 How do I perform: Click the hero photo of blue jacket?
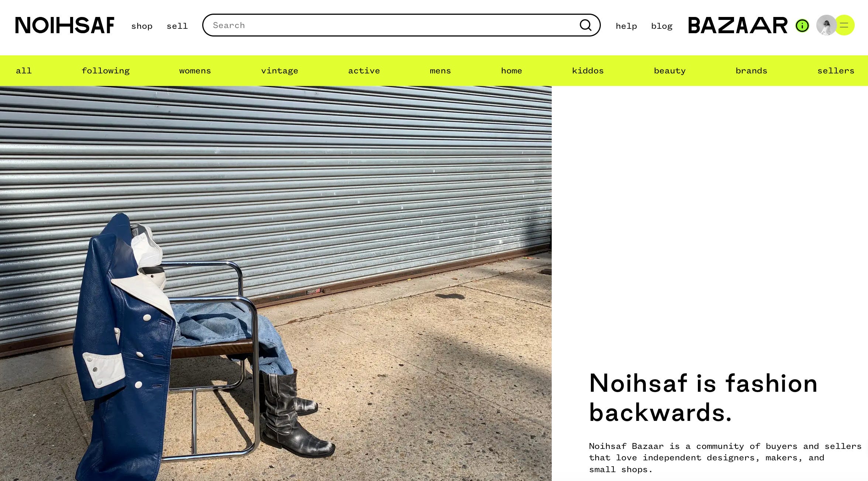(x=276, y=283)
